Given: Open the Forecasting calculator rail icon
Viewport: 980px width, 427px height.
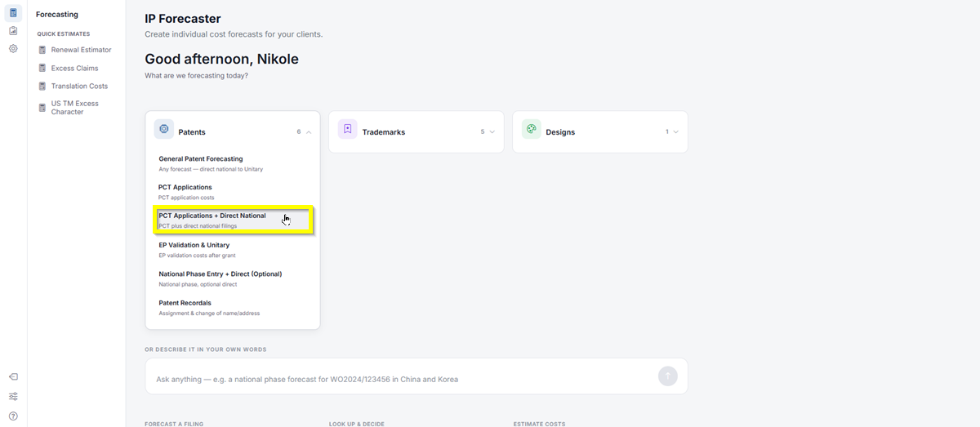Looking at the screenshot, I should [x=13, y=13].
